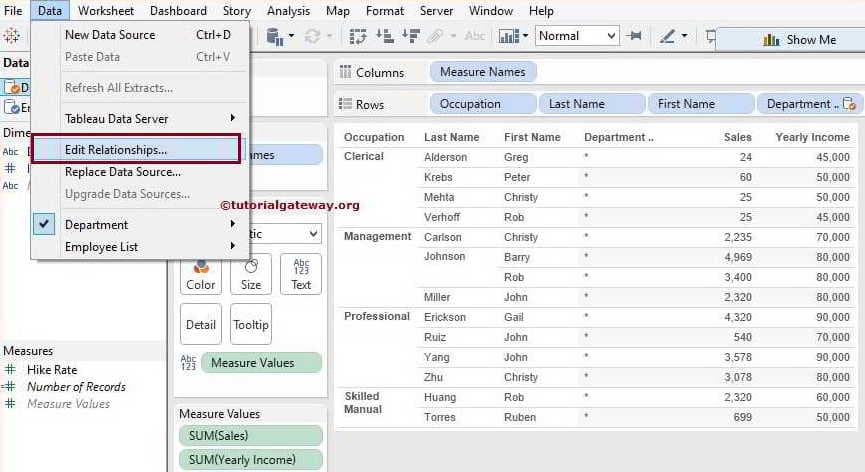Image resolution: width=865 pixels, height=472 pixels.
Task: Click the Rows shelf grid icon
Action: point(345,104)
